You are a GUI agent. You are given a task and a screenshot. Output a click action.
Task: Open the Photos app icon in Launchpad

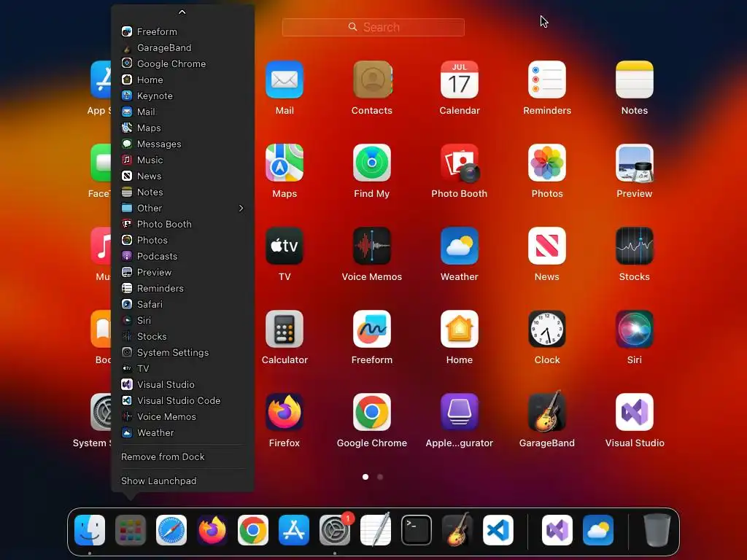tap(547, 163)
